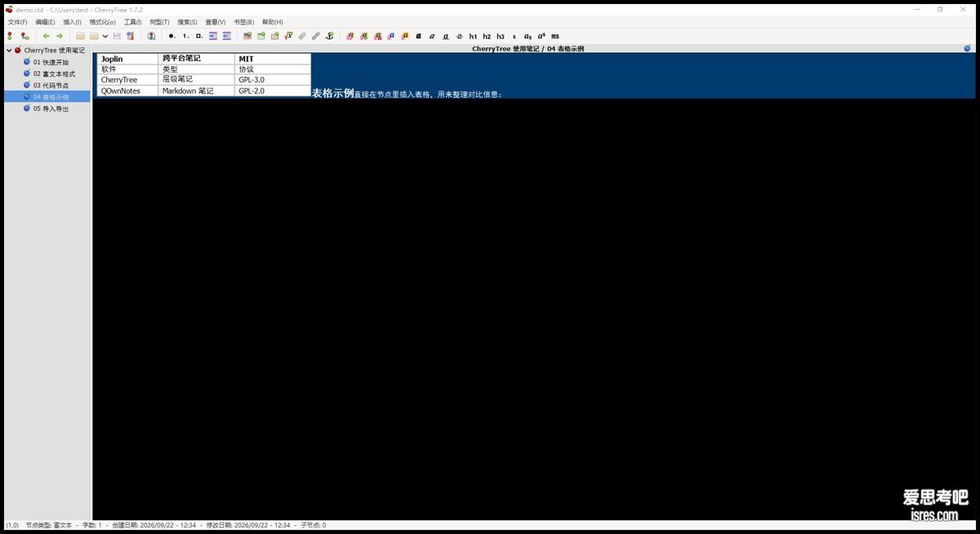Open the 帮助(H) menu
The height and width of the screenshot is (534, 980).
272,22
